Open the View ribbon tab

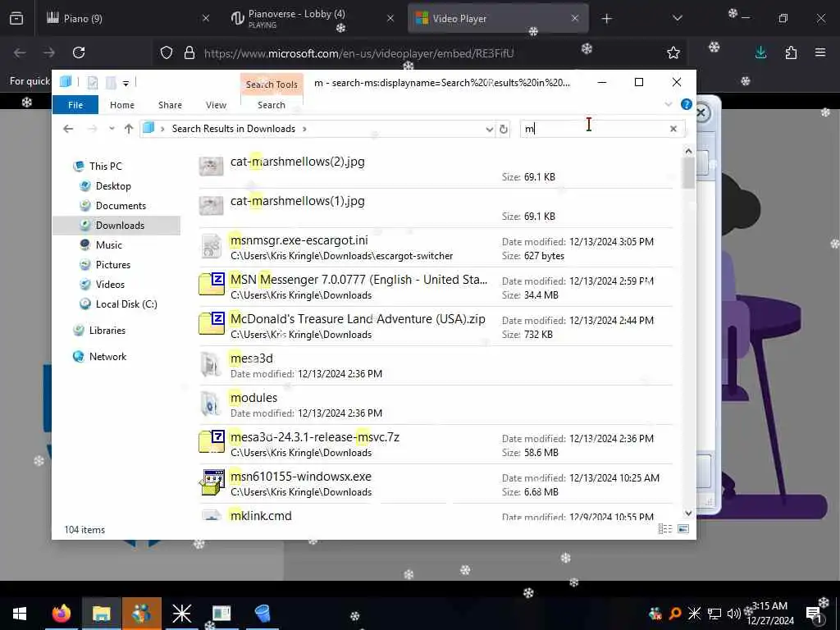tap(216, 105)
